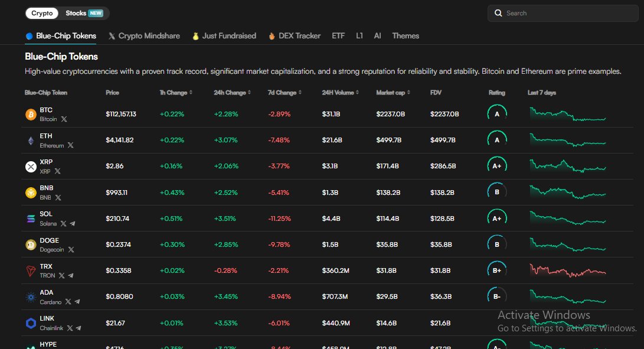Click BTC's A rating badge
This screenshot has height=349, width=644.
tap(497, 114)
